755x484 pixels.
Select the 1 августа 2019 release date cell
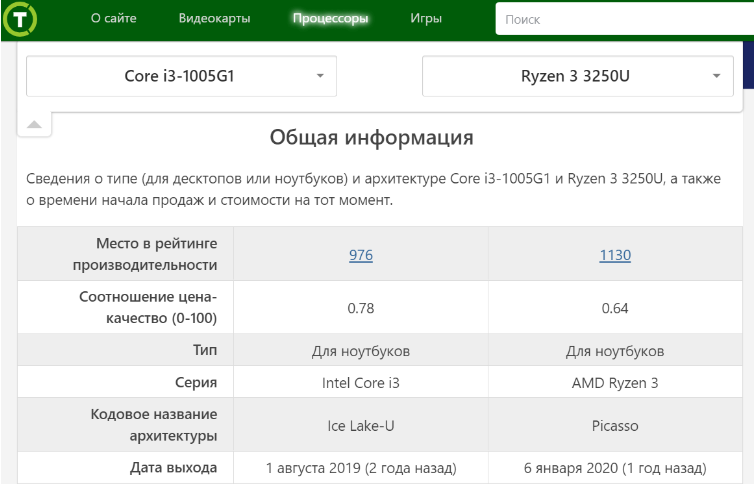pos(361,468)
